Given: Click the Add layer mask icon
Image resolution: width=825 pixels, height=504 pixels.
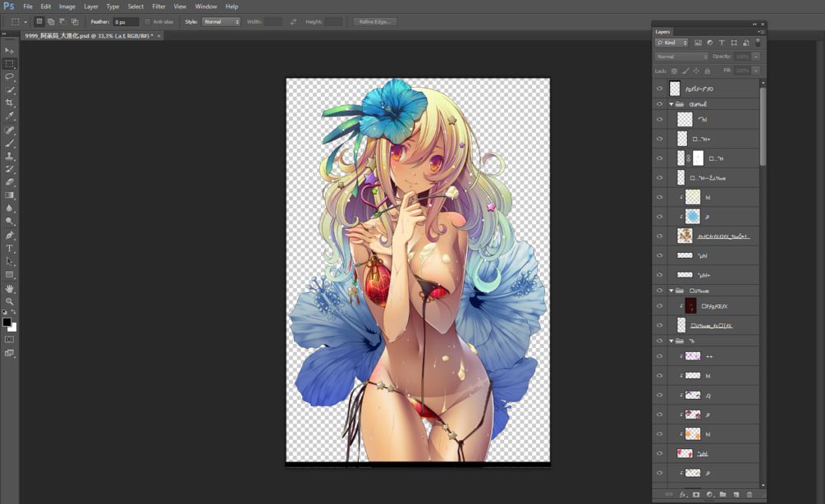Looking at the screenshot, I should [x=696, y=494].
